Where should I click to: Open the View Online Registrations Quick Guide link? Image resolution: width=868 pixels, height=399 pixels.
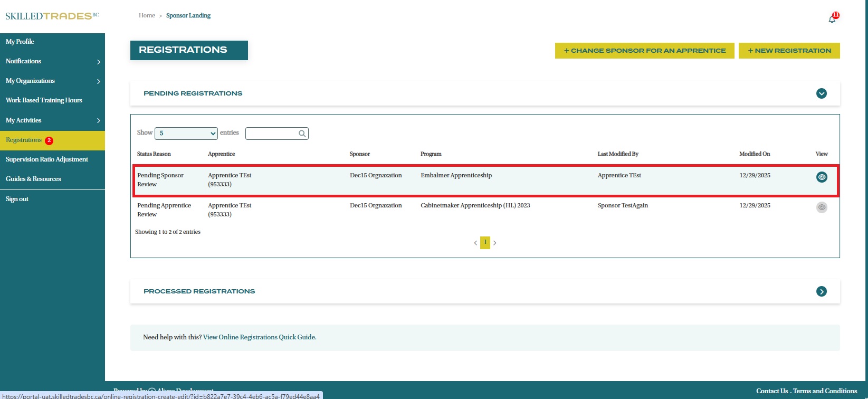coord(260,337)
